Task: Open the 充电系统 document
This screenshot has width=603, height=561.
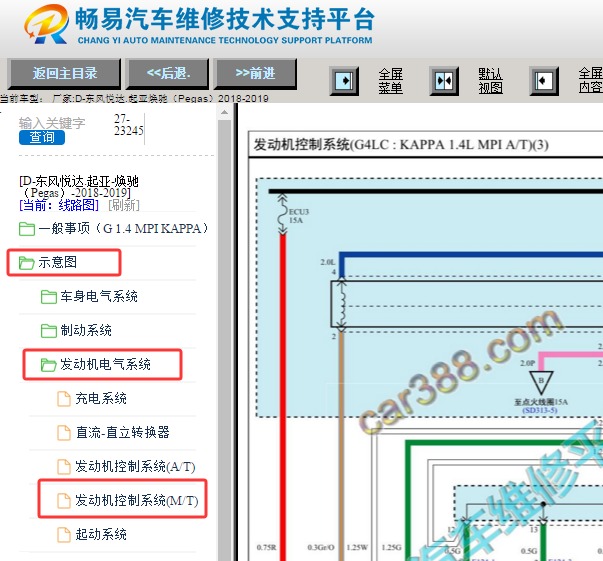Action: (101, 398)
